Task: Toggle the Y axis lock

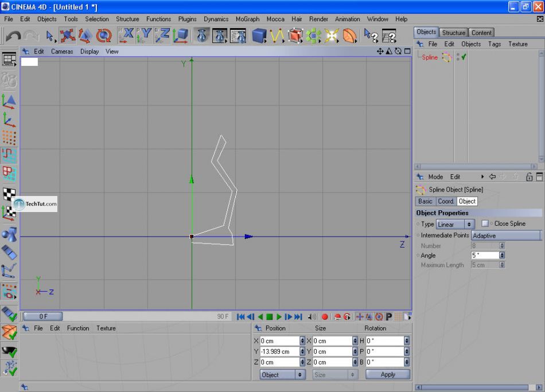Action: point(144,36)
